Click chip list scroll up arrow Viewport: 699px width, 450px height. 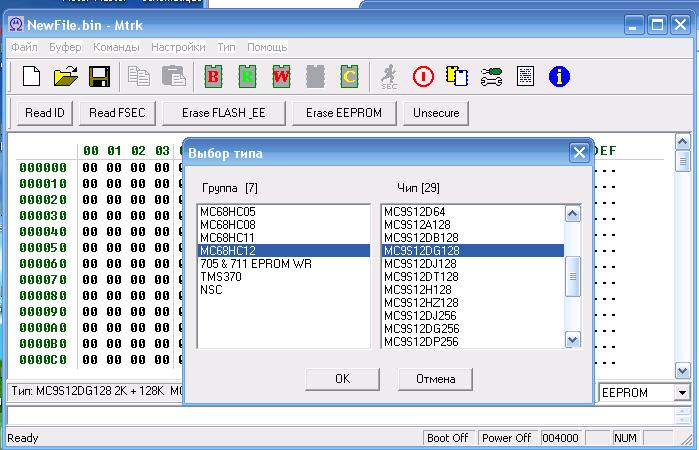572,214
